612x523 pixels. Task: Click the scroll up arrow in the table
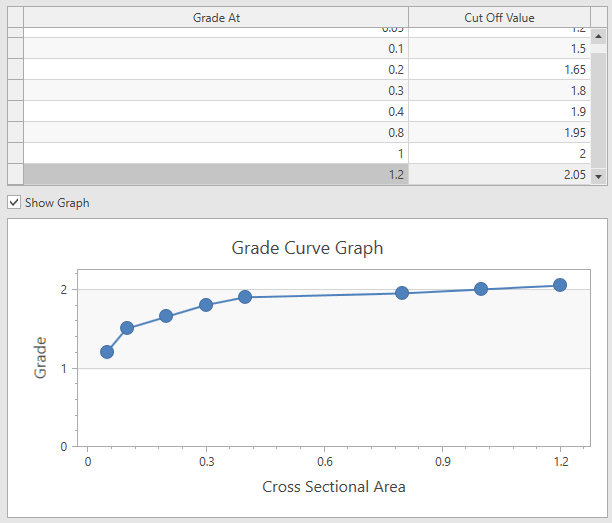pyautogui.click(x=598, y=36)
